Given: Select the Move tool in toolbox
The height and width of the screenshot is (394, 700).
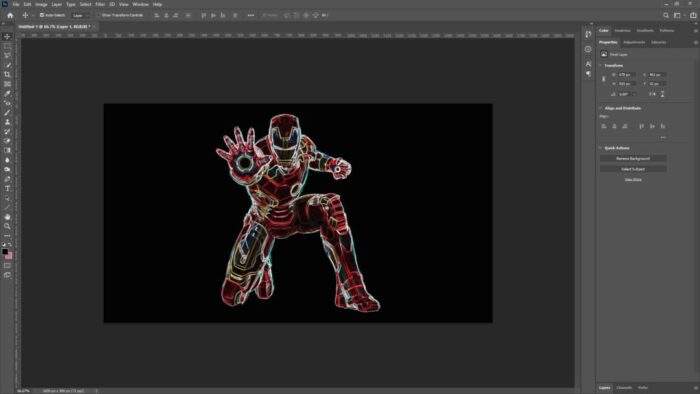Looking at the screenshot, I should click(x=7, y=37).
